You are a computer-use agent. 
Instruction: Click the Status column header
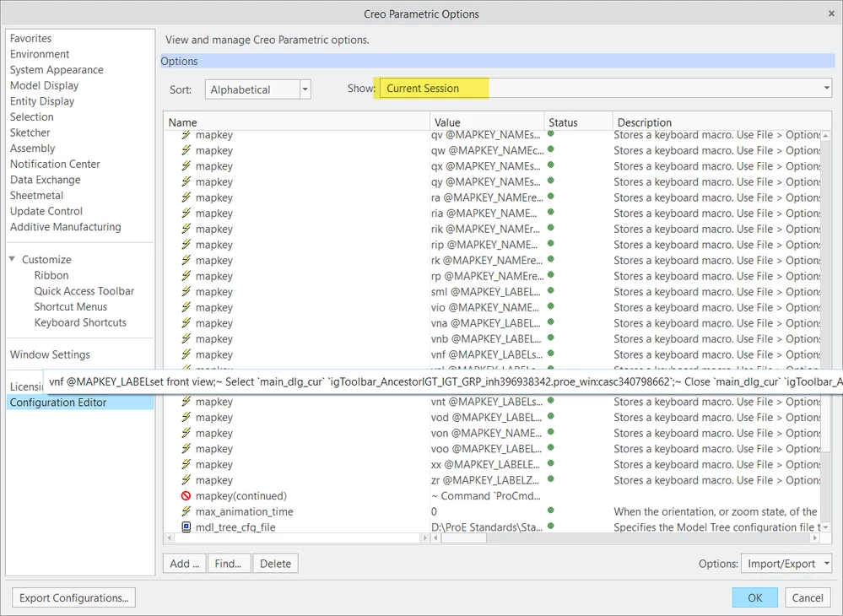579,122
